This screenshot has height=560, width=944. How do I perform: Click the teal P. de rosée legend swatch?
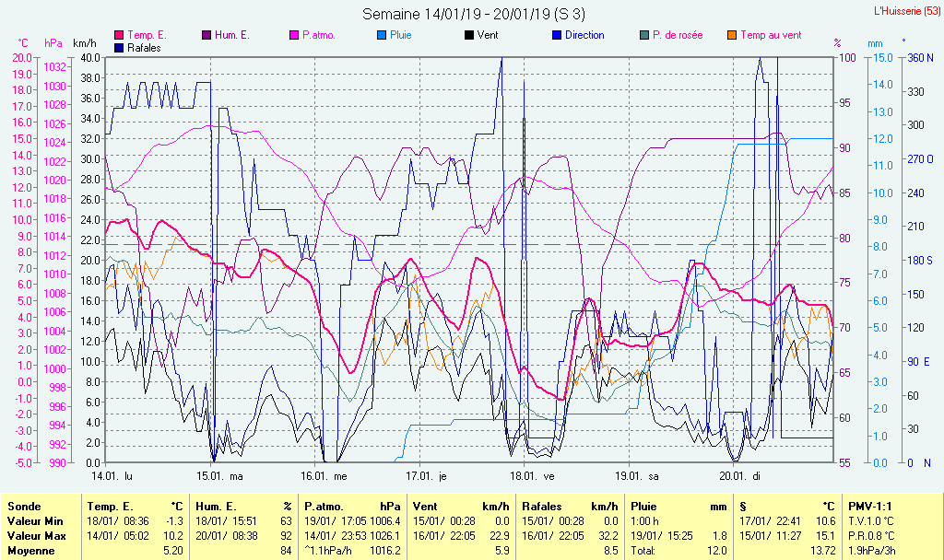pos(644,36)
